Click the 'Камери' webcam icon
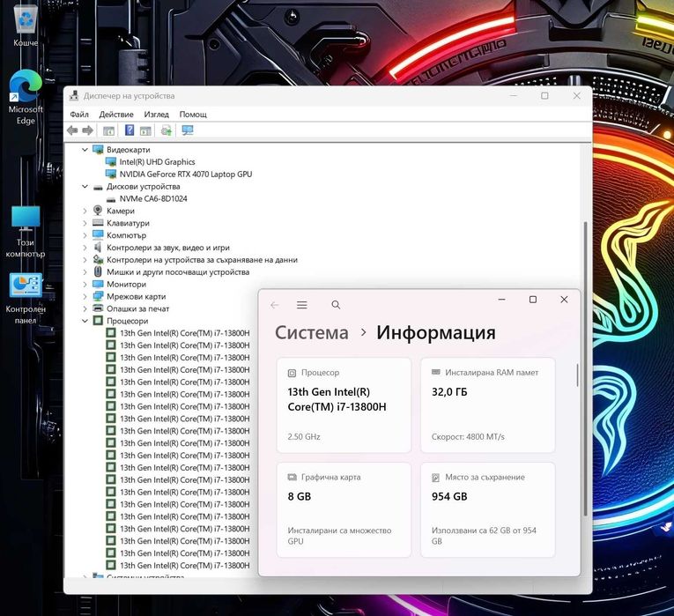 pos(98,211)
